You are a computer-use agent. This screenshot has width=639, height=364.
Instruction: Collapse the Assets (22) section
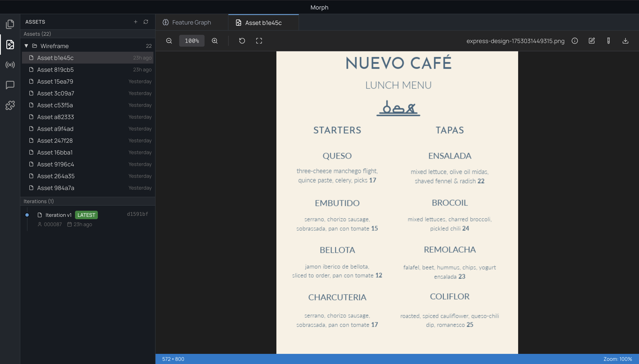click(37, 34)
